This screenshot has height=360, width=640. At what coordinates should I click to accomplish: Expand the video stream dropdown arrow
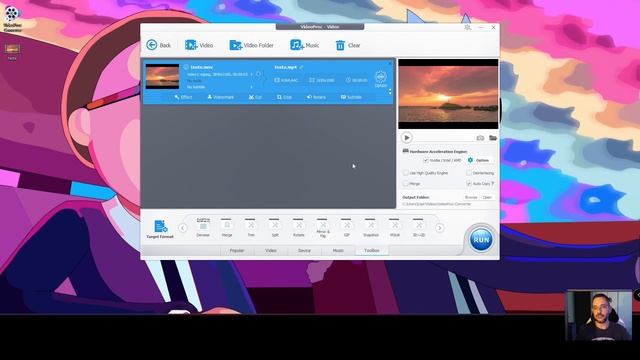(251, 74)
